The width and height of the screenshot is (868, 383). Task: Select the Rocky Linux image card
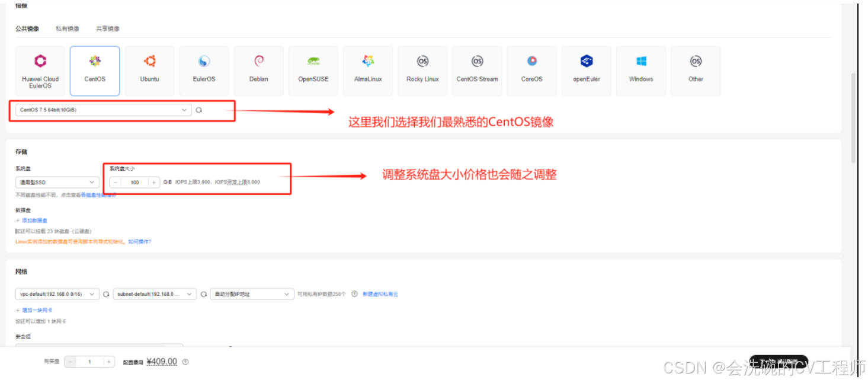pyautogui.click(x=422, y=71)
